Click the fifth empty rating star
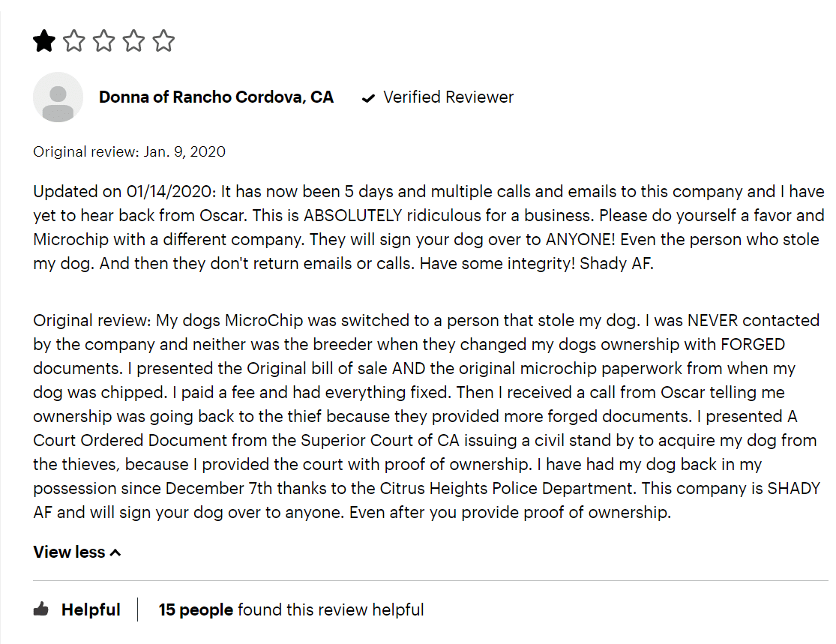 coord(163,41)
